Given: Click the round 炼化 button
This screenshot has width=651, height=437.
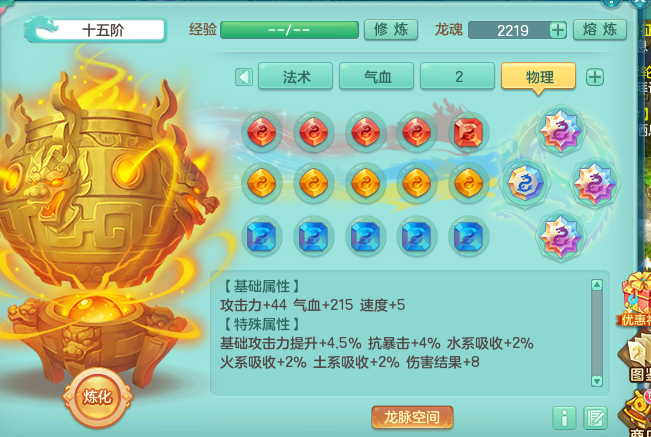Looking at the screenshot, I should pyautogui.click(x=98, y=397).
